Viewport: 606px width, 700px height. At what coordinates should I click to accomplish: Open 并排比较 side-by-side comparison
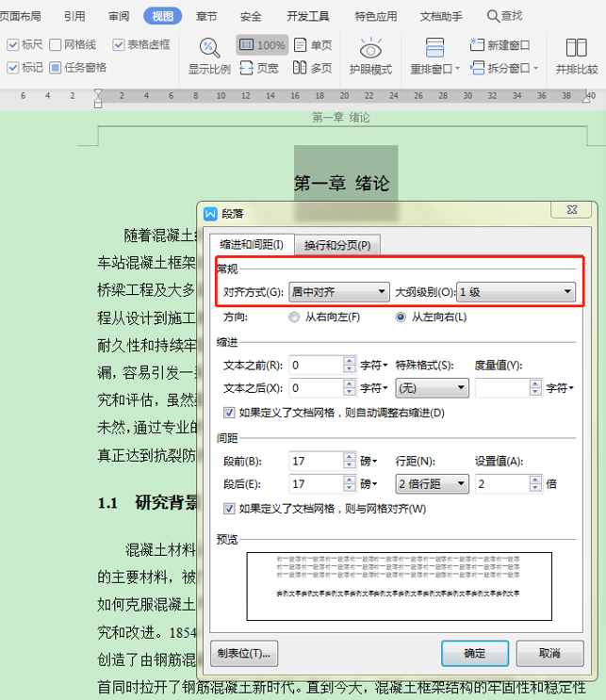coord(577,56)
